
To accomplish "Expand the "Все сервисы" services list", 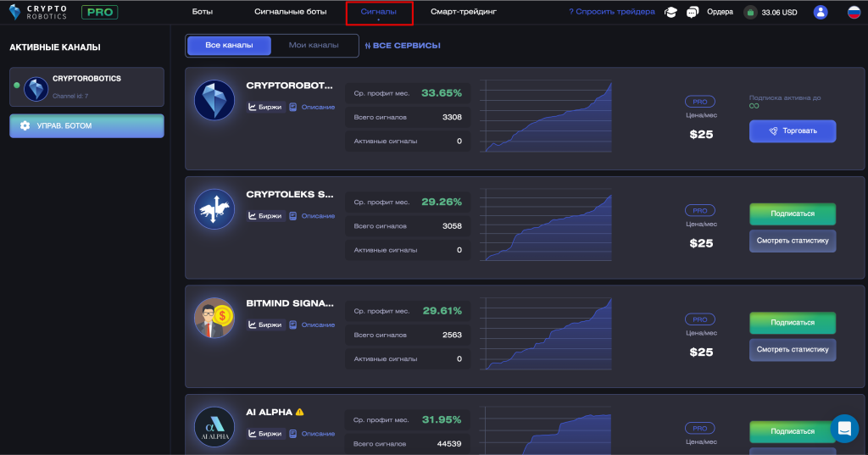I will 403,46.
